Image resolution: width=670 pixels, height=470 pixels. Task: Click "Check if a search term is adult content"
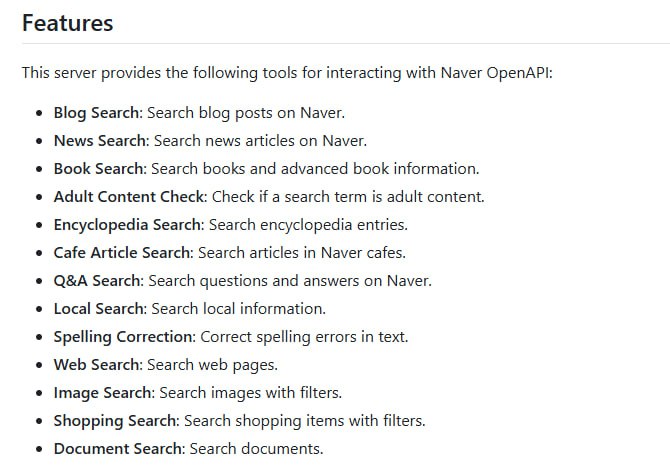pyautogui.click(x=347, y=196)
